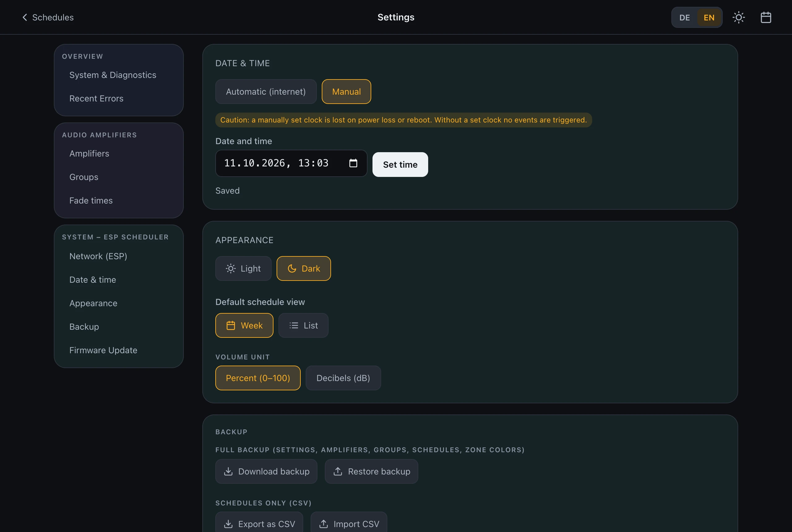Select Percent (0–100) volume unit
Screen dimensions: 792x532
[x=258, y=378]
